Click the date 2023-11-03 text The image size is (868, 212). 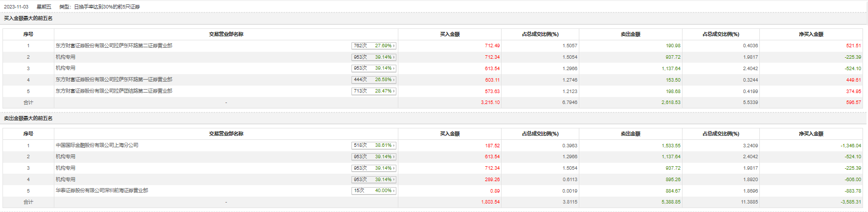(x=16, y=7)
